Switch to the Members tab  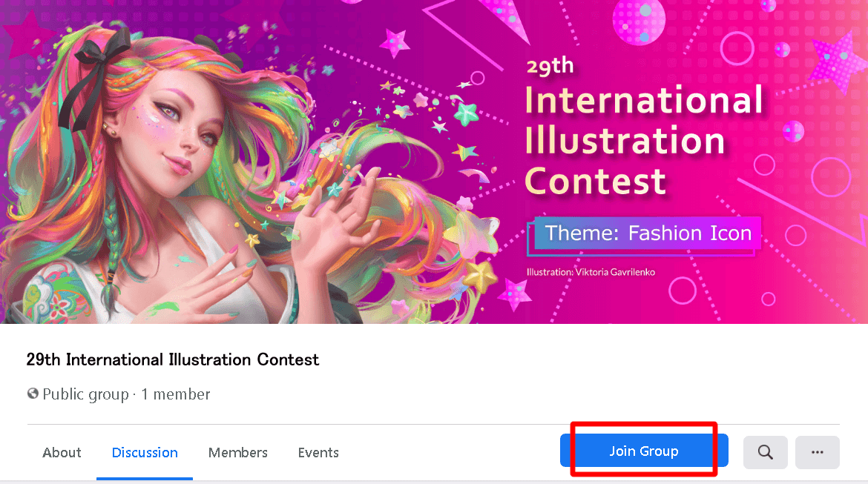tap(237, 452)
